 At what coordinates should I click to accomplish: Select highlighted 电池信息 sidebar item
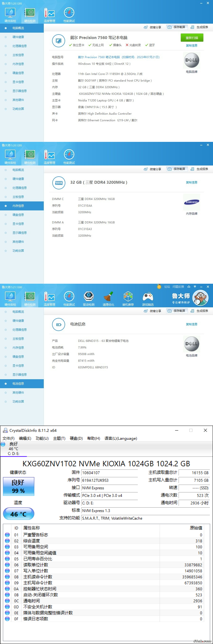tap(22, 383)
